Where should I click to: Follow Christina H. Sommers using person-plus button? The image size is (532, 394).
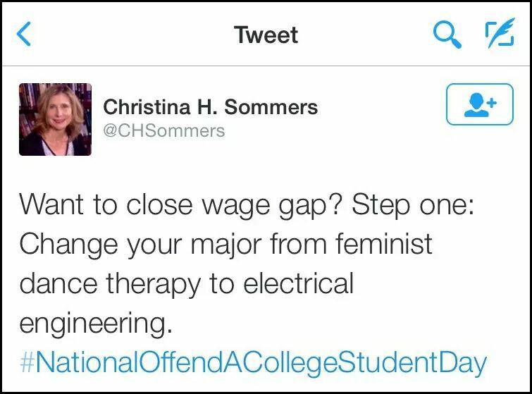[480, 104]
